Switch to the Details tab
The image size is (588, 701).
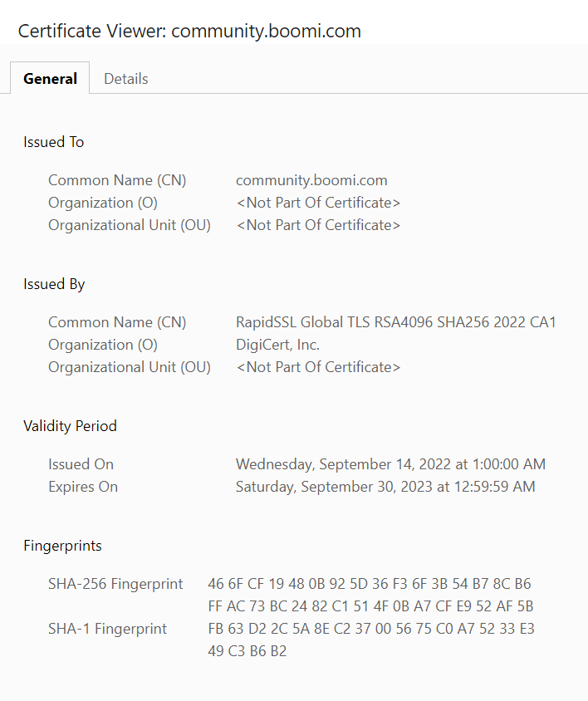[125, 78]
